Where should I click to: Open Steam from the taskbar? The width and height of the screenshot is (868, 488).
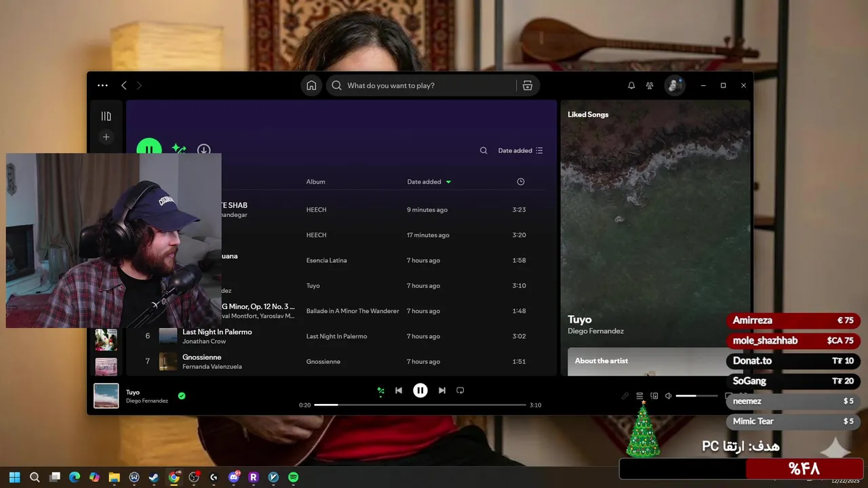coord(154,477)
